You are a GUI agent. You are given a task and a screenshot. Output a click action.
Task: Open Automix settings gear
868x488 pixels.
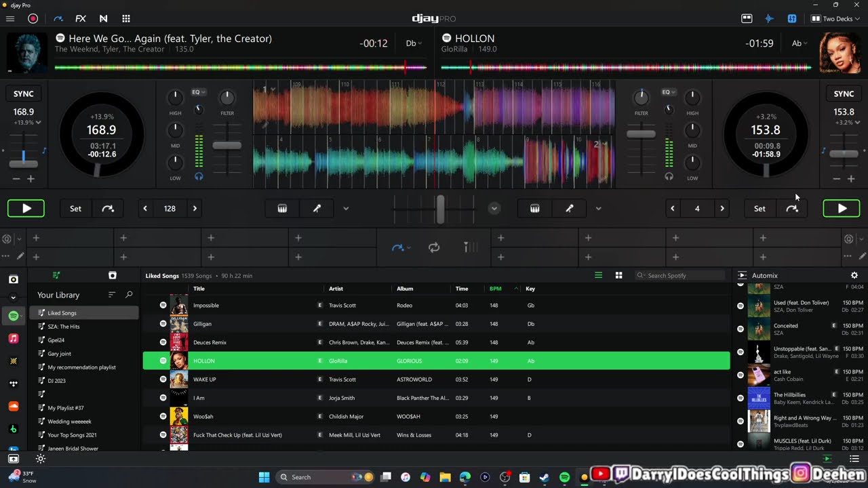pos(854,275)
